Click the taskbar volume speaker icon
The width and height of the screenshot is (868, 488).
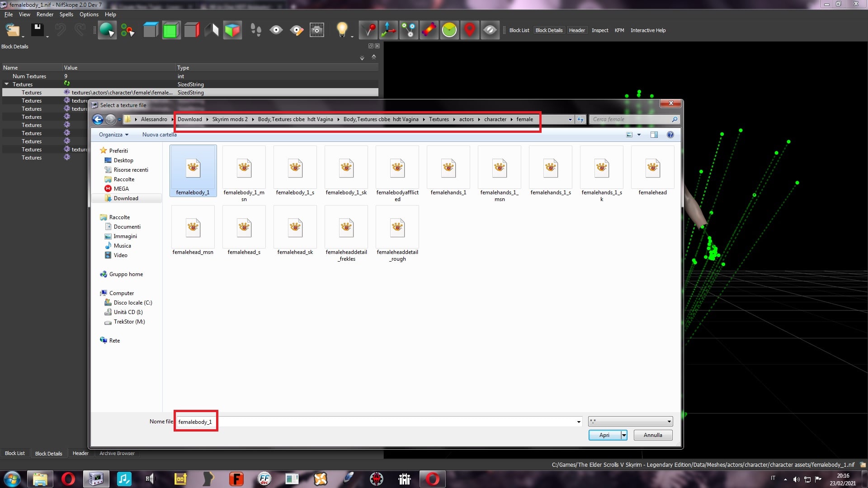click(797, 479)
